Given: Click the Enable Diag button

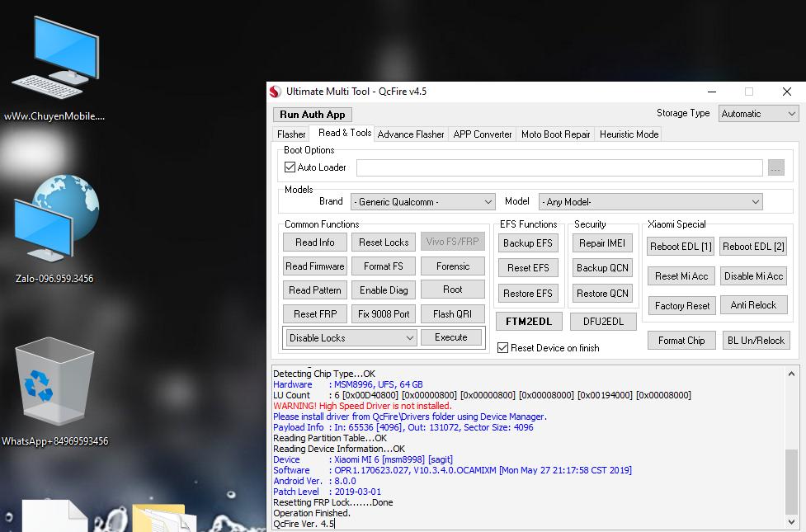Looking at the screenshot, I should pyautogui.click(x=384, y=290).
